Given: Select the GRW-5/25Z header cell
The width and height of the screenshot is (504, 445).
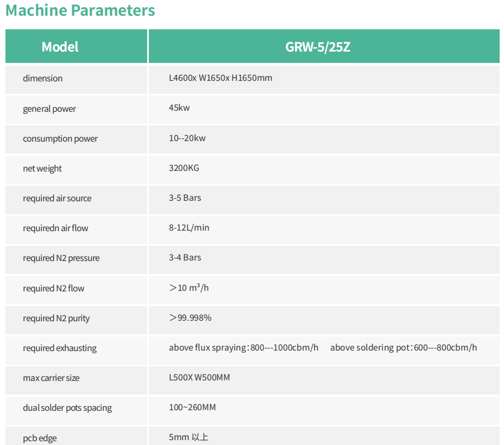Looking at the screenshot, I should (324, 46).
